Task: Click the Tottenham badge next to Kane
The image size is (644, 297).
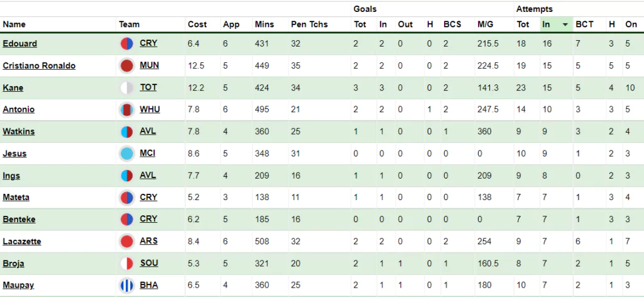Action: [126, 87]
